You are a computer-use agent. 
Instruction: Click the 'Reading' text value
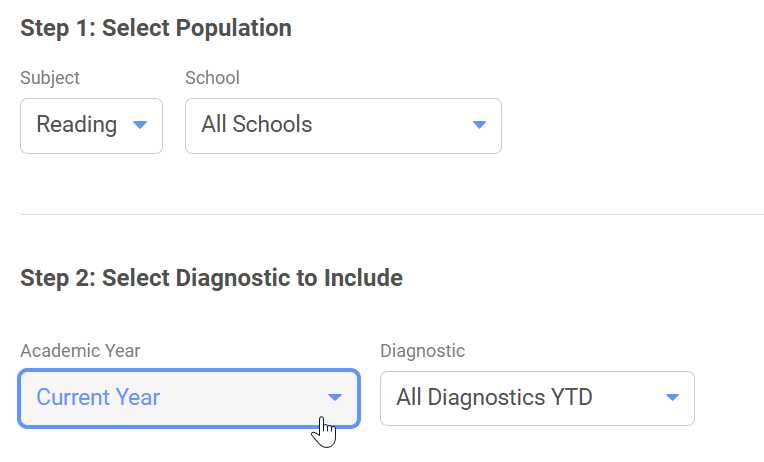[77, 125]
